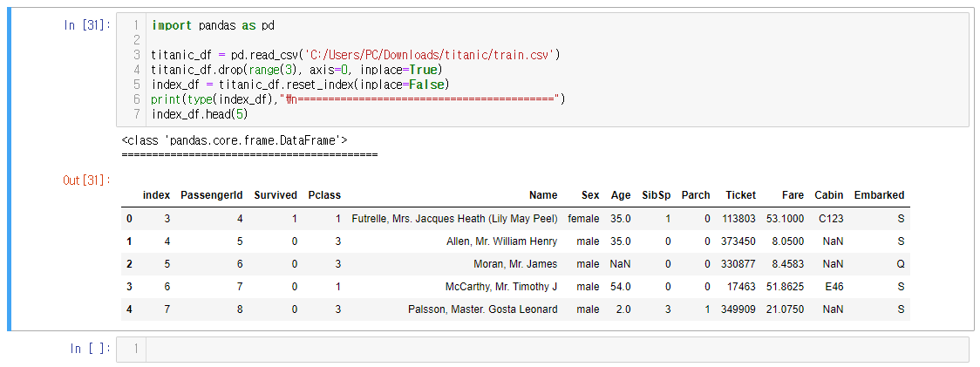Click the fare value 53.1000
980x367 pixels.
pos(786,219)
